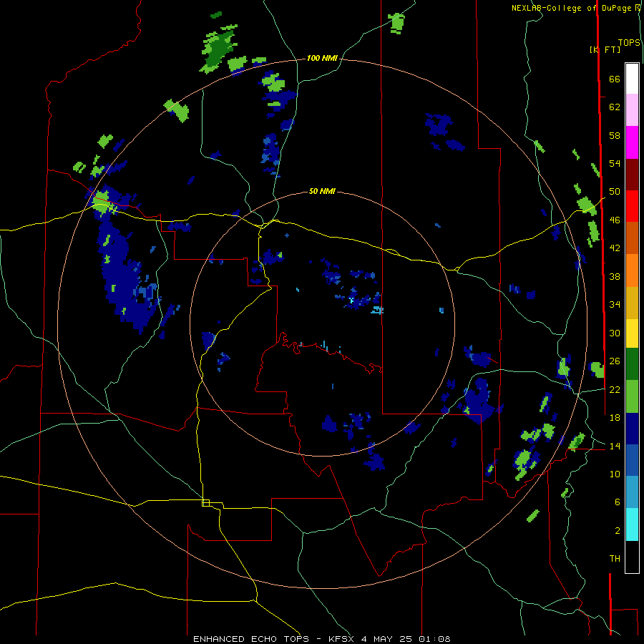Click the TH threshold label on scale

[x=615, y=559]
